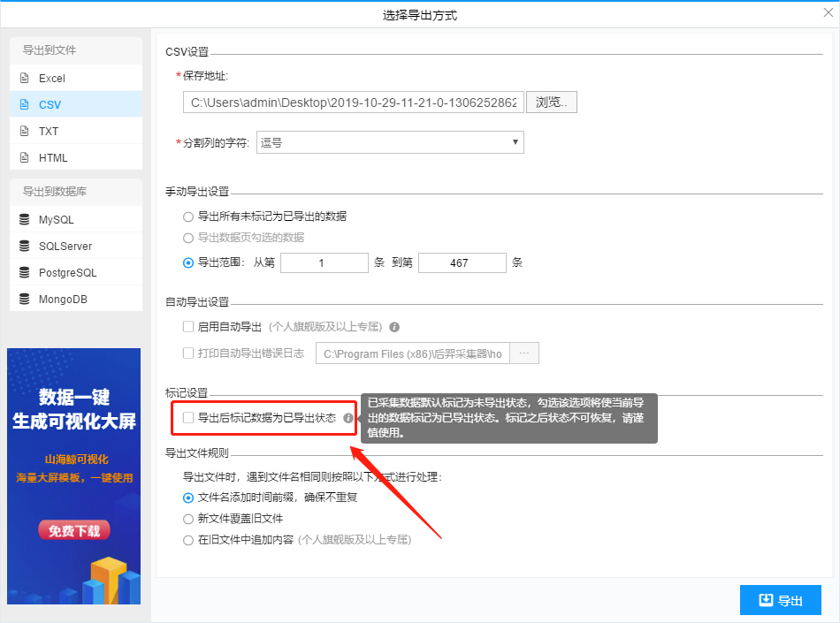Image resolution: width=840 pixels, height=623 pixels.
Task: Click the SQLServer database icon
Action: coord(24,246)
